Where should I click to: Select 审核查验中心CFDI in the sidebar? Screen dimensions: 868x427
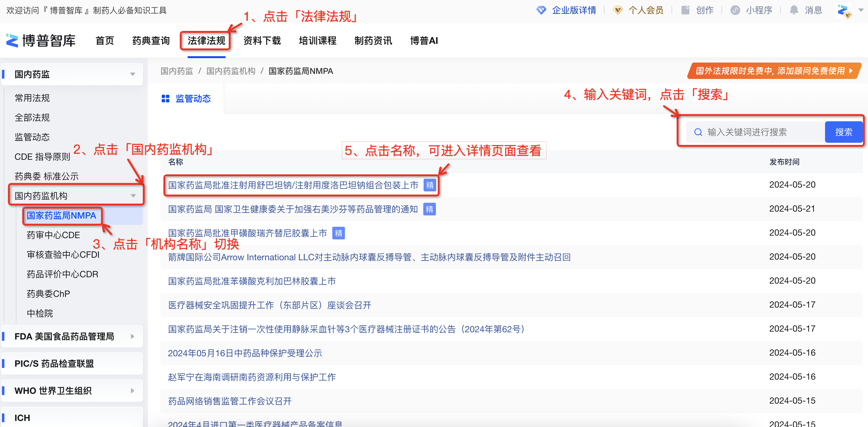[x=63, y=255]
